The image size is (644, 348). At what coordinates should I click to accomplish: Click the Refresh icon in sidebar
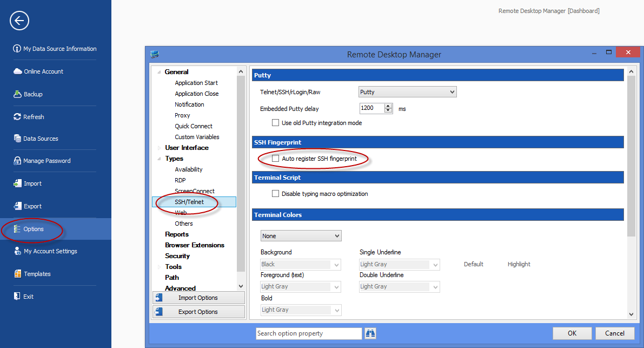point(17,116)
